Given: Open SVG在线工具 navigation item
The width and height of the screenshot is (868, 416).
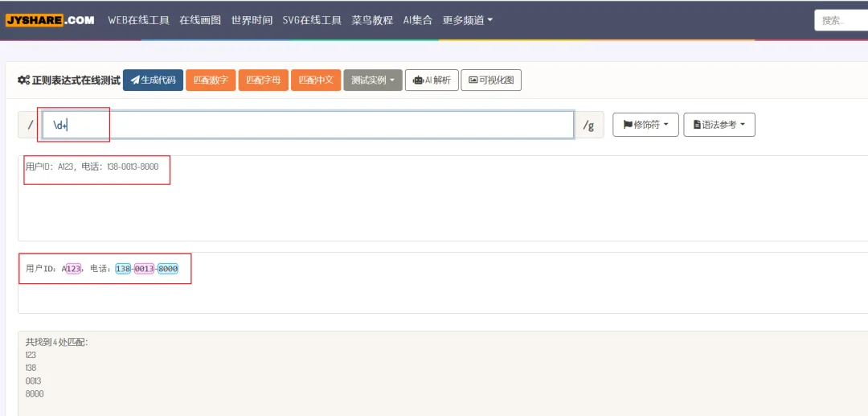Looking at the screenshot, I should click(x=312, y=20).
